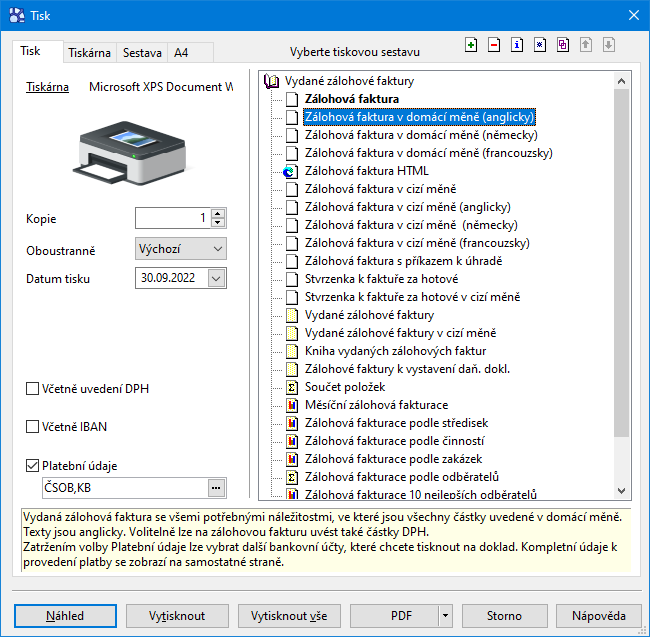
Task: Enable the Včetně uvedení DPH checkbox
Action: 32,389
